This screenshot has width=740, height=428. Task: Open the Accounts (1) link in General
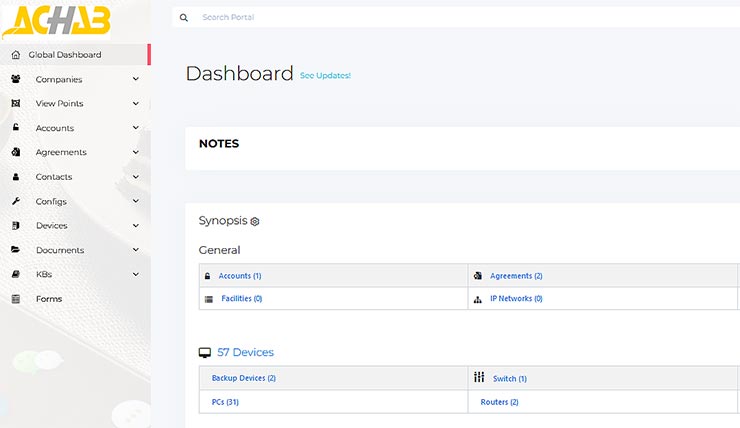(240, 276)
